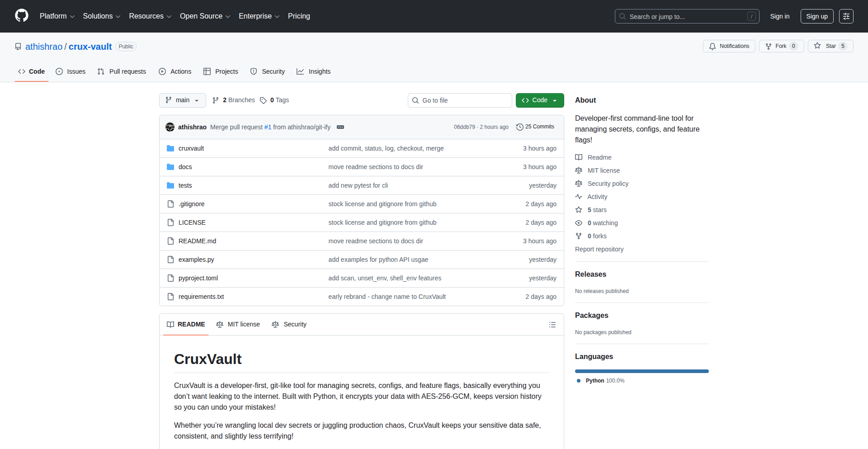868x449 pixels.
Task: Expand the Enterprise menu
Action: tap(259, 16)
